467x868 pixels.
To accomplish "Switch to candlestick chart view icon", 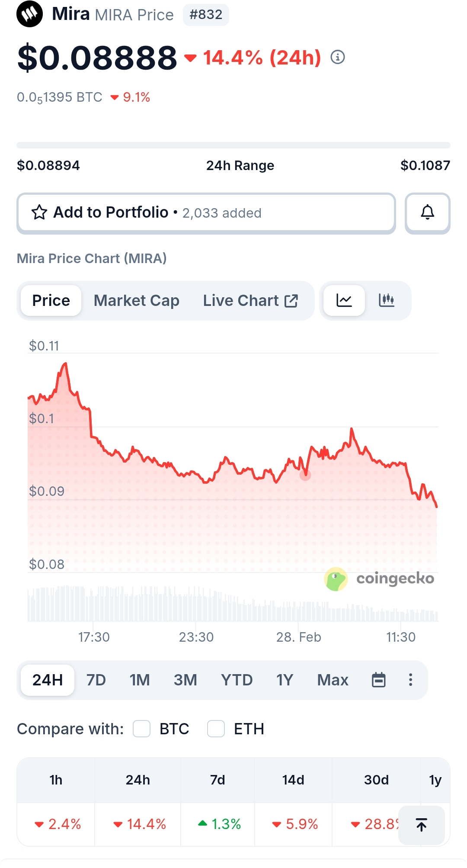I will pyautogui.click(x=387, y=300).
